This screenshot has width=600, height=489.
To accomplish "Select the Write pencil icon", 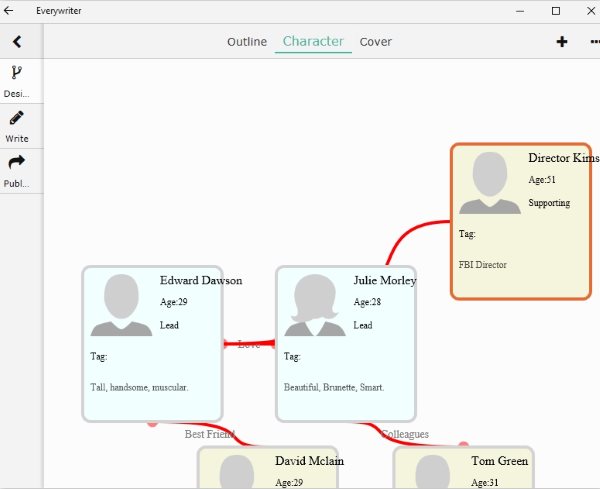I will (x=17, y=118).
